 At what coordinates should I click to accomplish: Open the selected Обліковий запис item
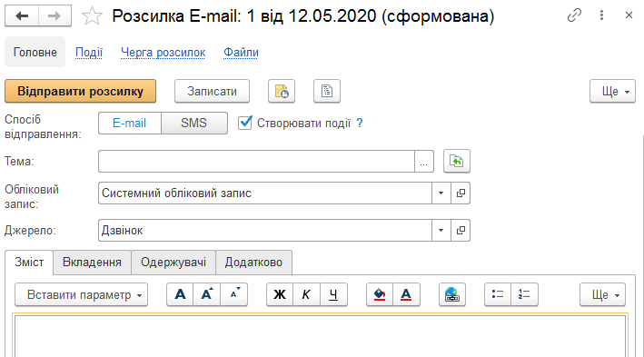pos(461,193)
